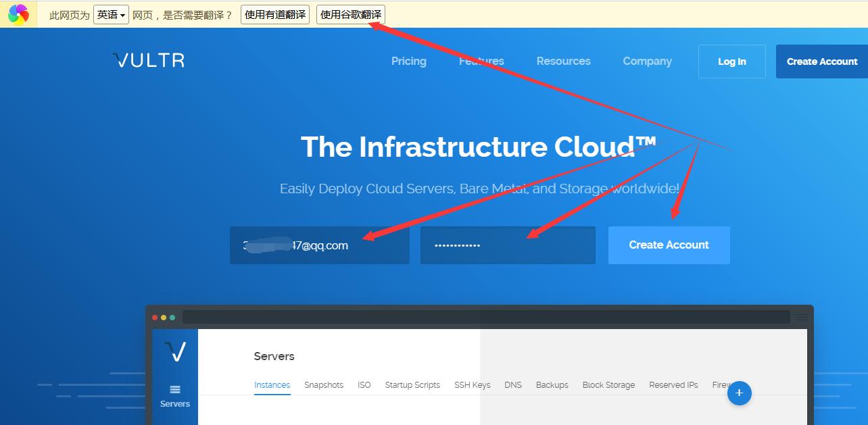Viewport: 868px width, 425px height.
Task: Click the colorful browser logo icon
Action: [x=18, y=14]
